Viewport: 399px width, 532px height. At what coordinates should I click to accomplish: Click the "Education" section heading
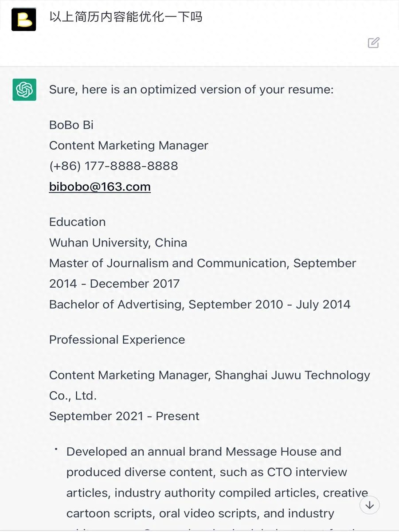coord(77,222)
